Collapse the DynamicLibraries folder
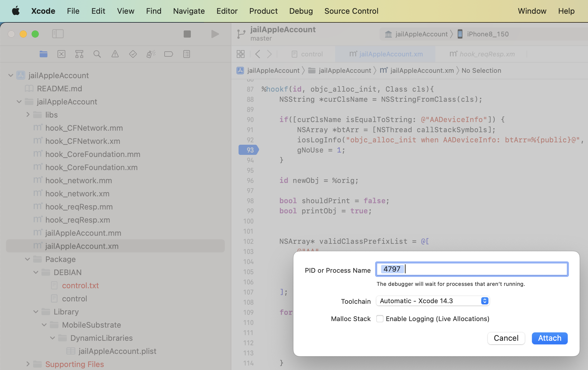Viewport: 588px width, 370px height. [52, 338]
